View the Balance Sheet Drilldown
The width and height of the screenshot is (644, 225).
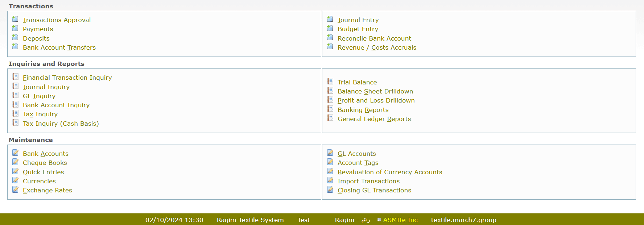pyautogui.click(x=375, y=91)
